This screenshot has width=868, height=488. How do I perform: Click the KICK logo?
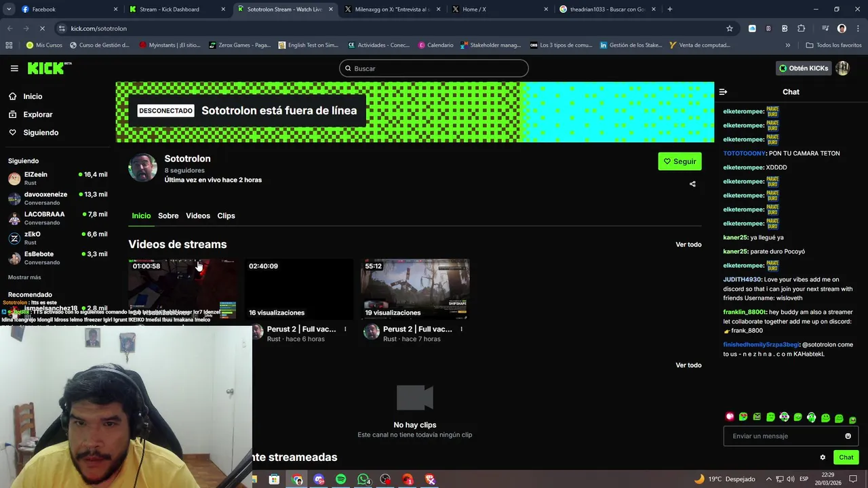pos(49,68)
